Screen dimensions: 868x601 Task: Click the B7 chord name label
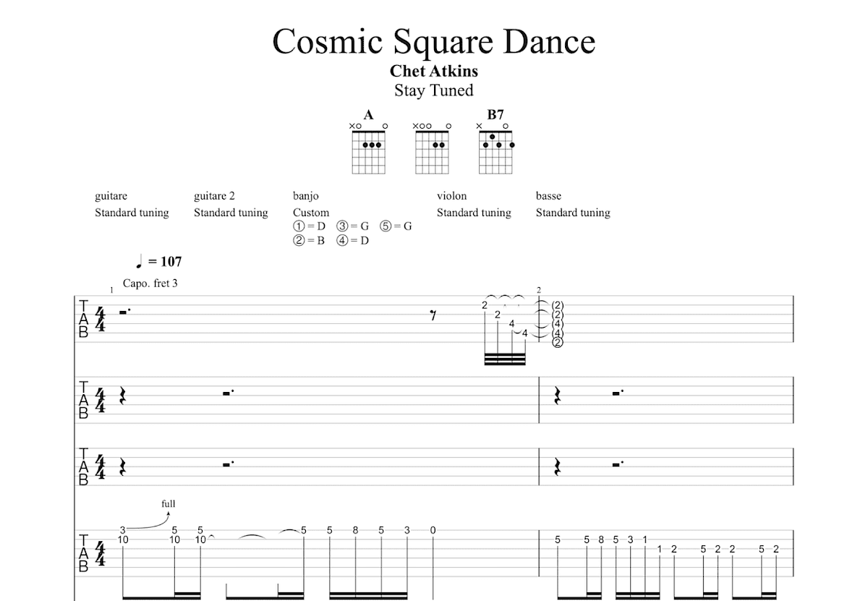495,114
